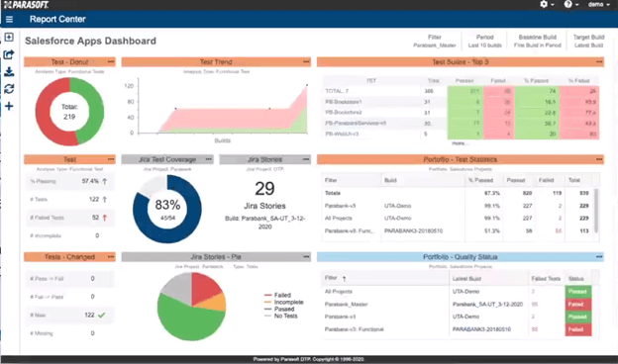618x364 pixels.
Task: Open the Tests - Changed widget menu
Action: tap(111, 257)
